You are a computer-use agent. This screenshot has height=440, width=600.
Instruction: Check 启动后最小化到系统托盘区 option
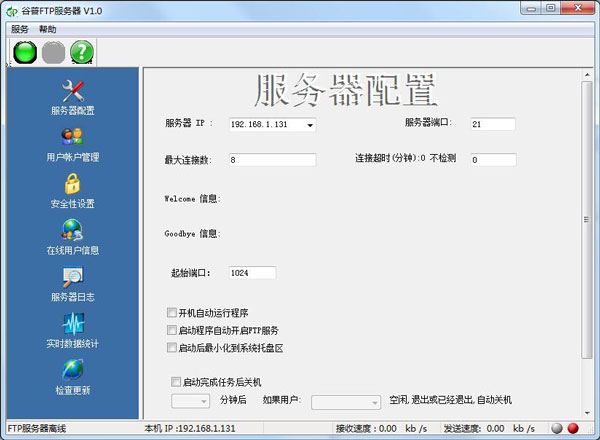coord(171,347)
